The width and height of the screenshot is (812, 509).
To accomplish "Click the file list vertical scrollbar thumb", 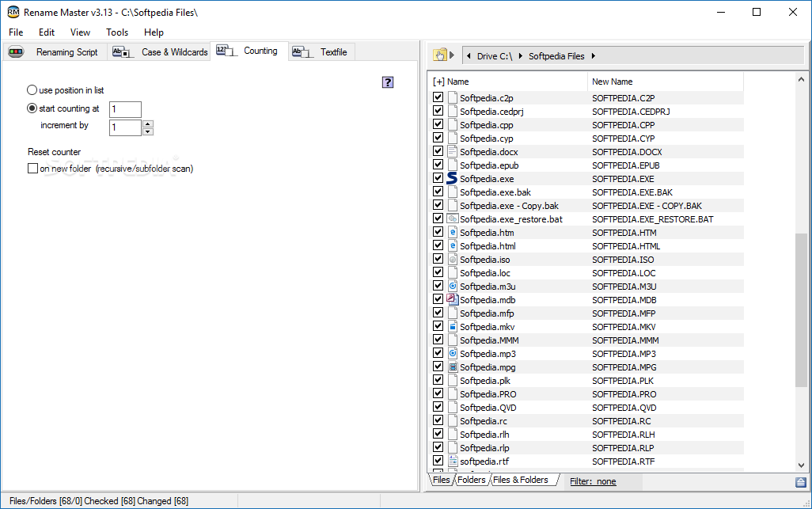I will click(x=801, y=310).
